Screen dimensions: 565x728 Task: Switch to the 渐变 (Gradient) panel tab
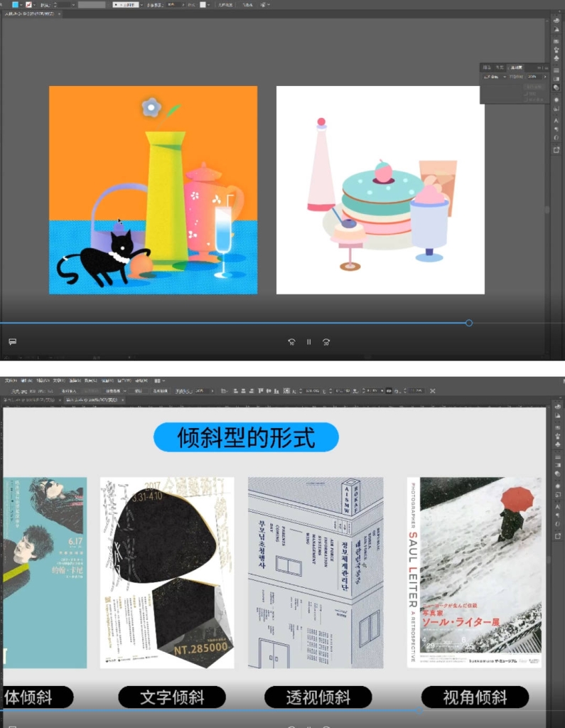[500, 68]
